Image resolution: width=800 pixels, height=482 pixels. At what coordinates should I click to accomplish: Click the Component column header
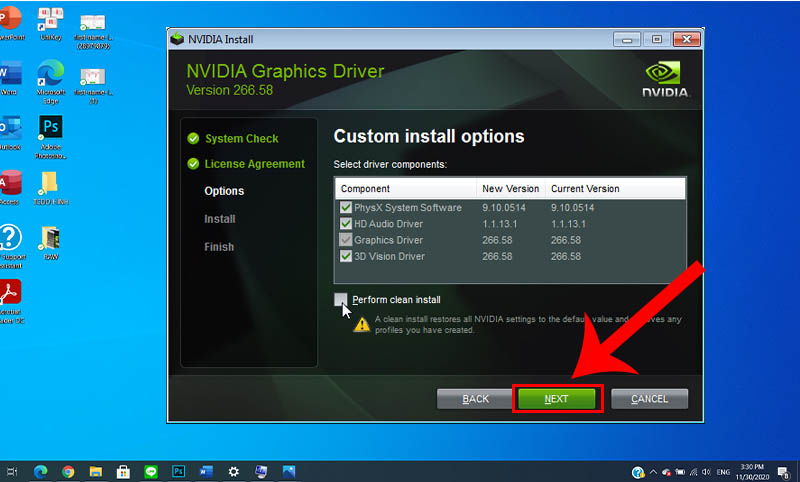pos(406,189)
